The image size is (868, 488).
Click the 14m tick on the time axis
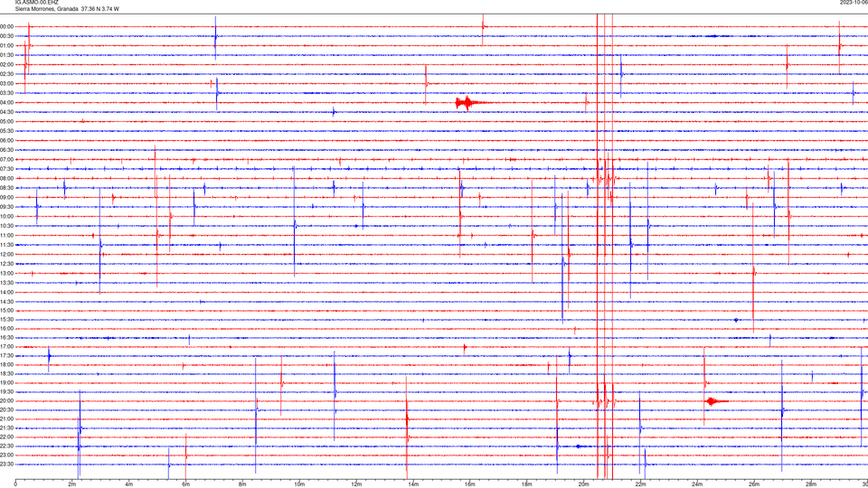(413, 484)
